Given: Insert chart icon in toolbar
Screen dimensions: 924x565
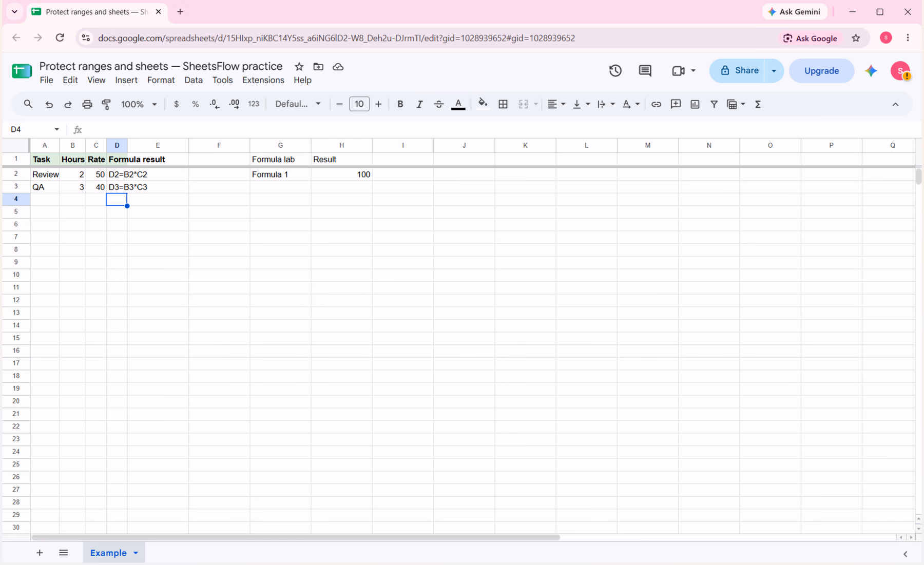Looking at the screenshot, I should coord(695,104).
